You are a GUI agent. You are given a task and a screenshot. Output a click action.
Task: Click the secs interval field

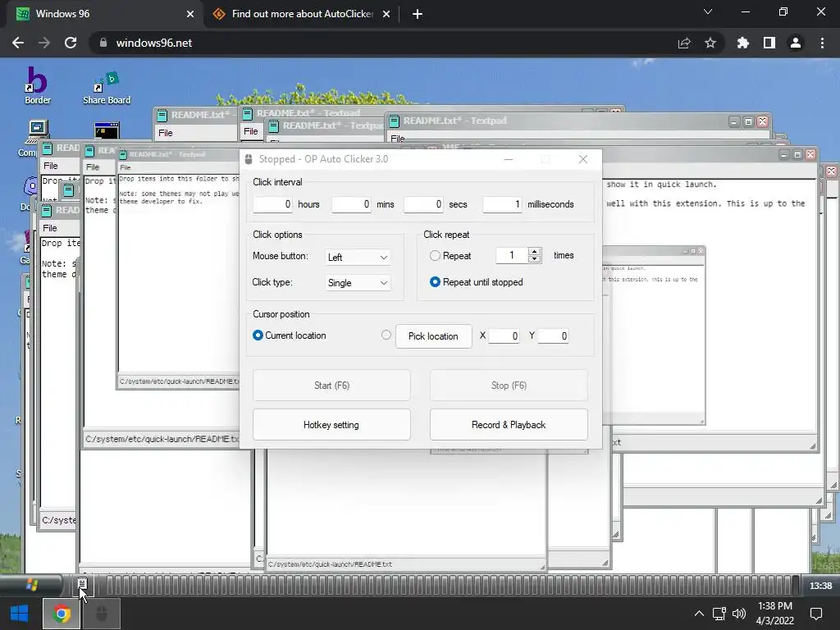[423, 204]
